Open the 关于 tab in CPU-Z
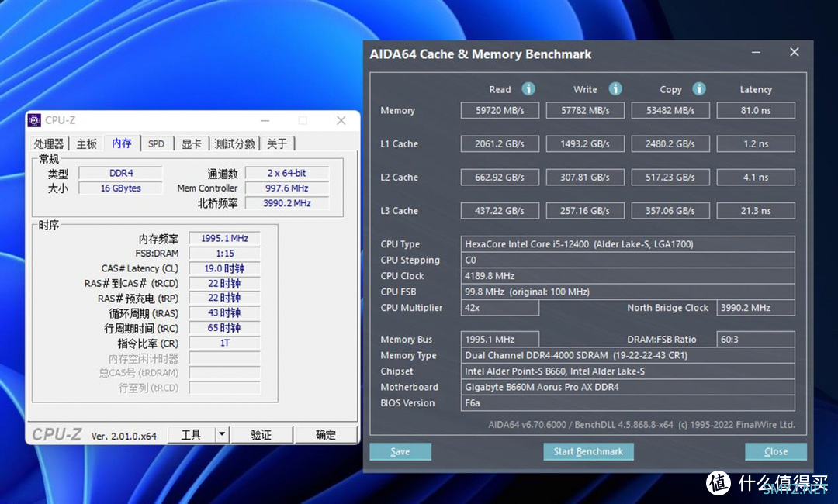The image size is (838, 504). tap(277, 143)
